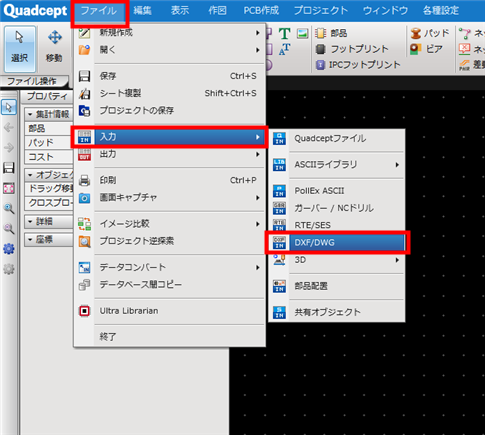Screen dimensions: 485x435
Task: Click the blue gear icon in left sidebar
Action: point(9,249)
